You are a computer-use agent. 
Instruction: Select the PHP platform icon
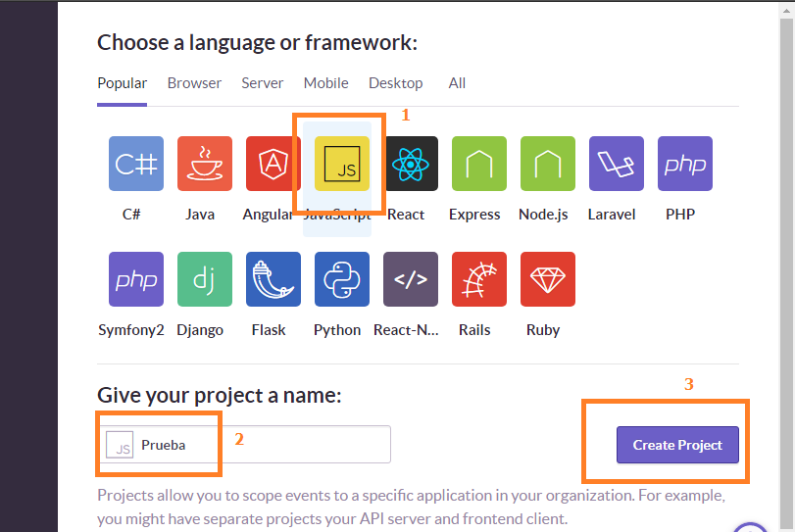[x=685, y=164]
